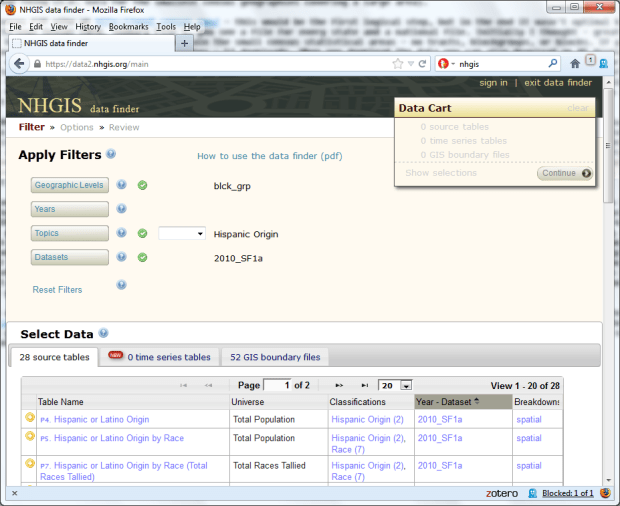Click the browser Home icon

pos(575,63)
